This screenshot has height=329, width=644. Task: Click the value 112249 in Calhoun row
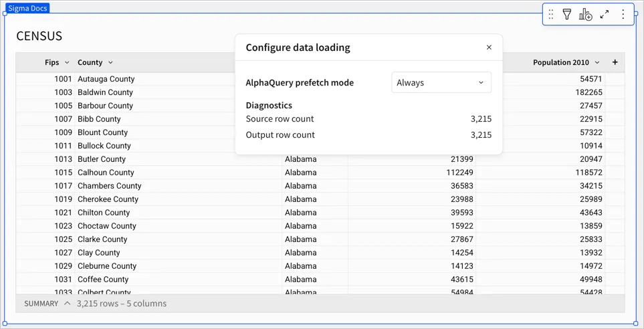pos(459,173)
